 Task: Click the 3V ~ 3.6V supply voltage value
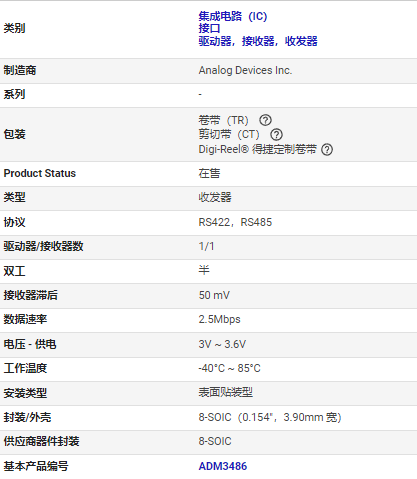222,344
